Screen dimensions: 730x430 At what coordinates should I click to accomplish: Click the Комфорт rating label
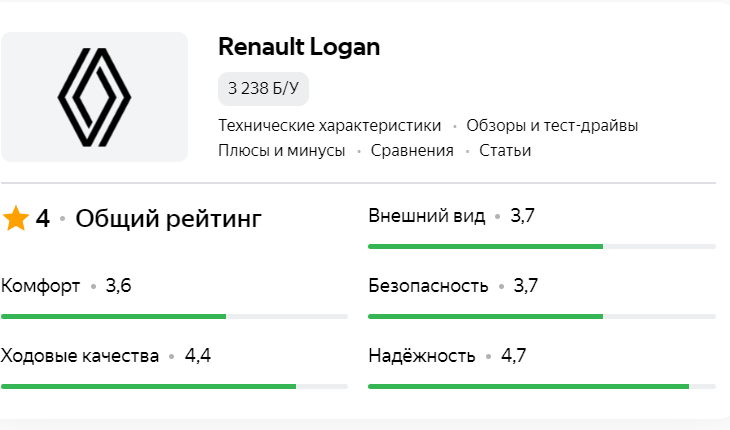pyautogui.click(x=41, y=286)
